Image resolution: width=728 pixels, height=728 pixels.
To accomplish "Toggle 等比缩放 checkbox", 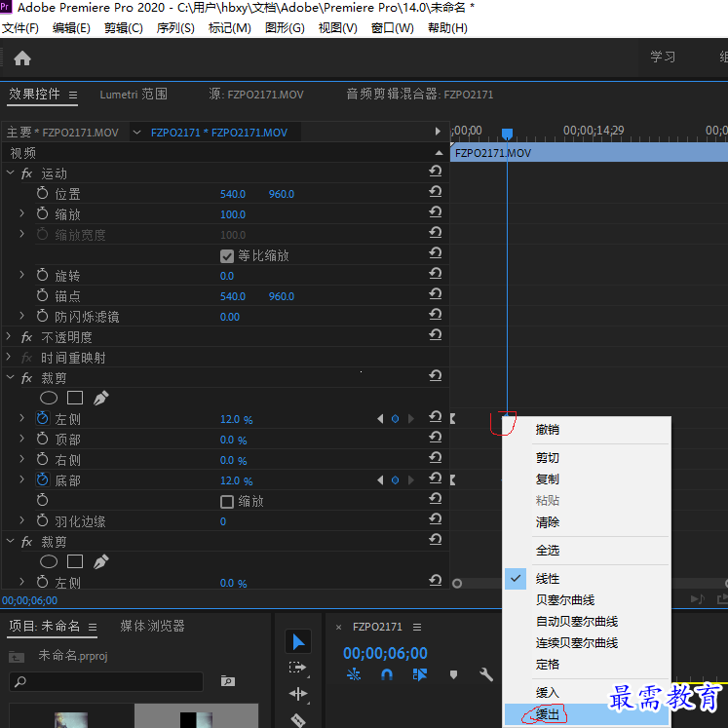I will [x=226, y=255].
